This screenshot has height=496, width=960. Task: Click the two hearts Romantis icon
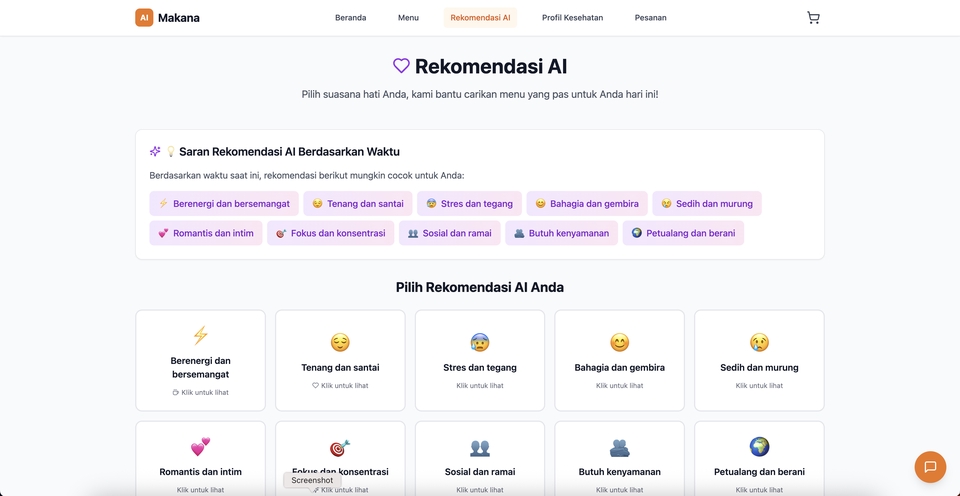(x=200, y=447)
